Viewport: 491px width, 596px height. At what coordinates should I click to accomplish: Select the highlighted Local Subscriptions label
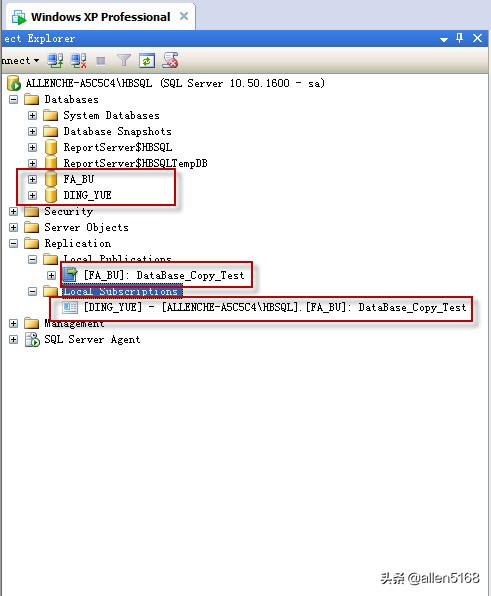(122, 292)
